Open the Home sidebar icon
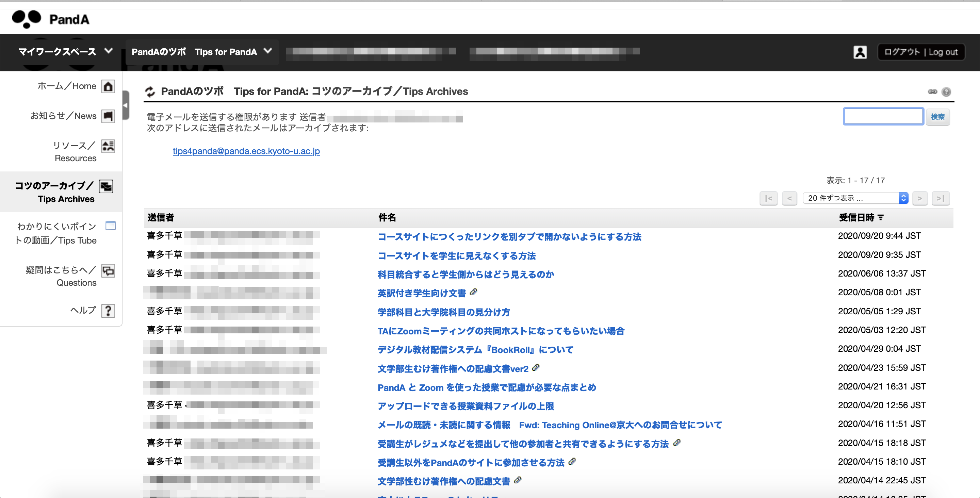980x498 pixels. (108, 86)
